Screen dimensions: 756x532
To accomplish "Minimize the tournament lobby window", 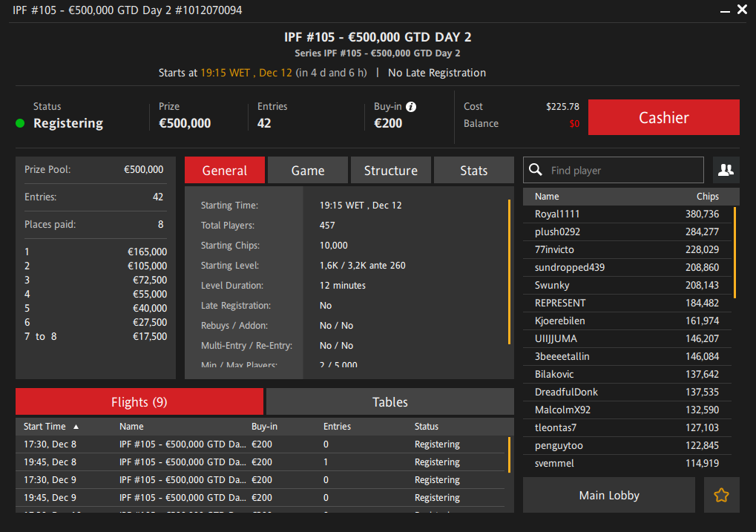I will pos(723,10).
